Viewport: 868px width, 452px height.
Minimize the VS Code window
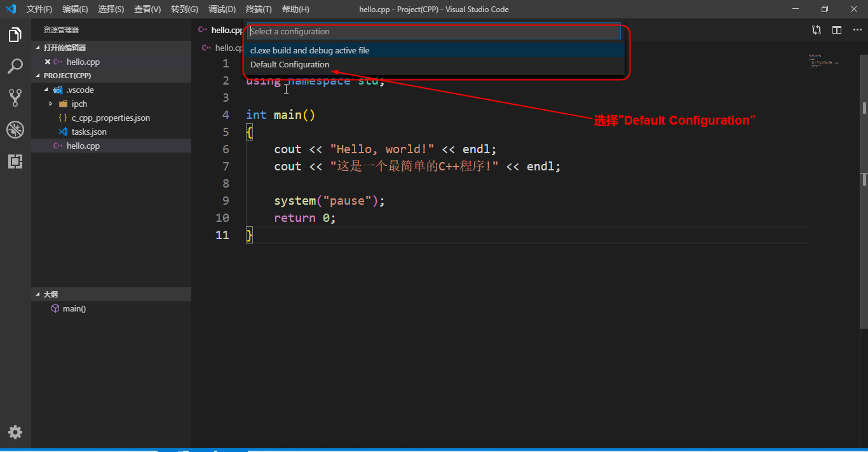pos(796,9)
